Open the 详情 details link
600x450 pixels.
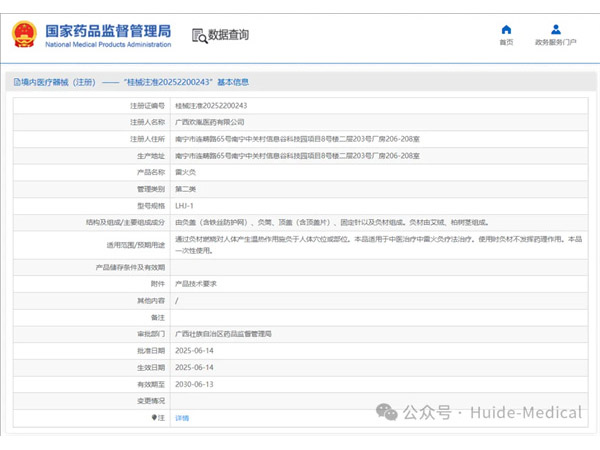click(182, 417)
